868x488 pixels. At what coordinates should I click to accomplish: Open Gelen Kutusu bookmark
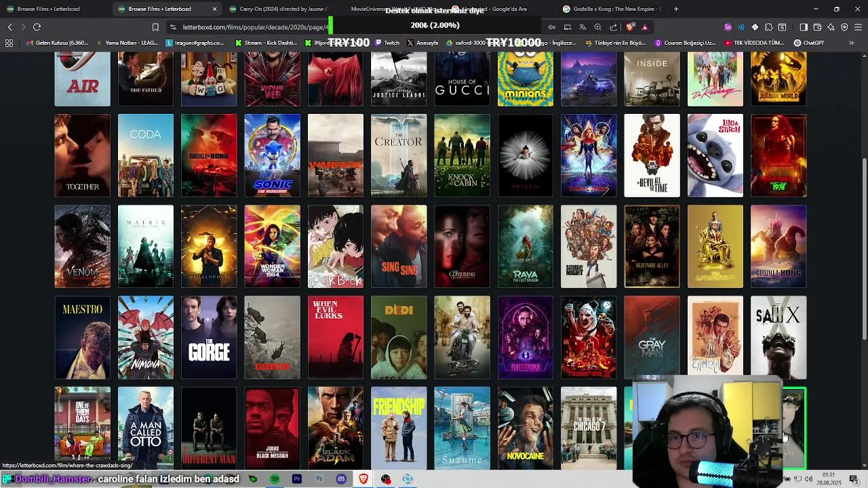tap(57, 43)
